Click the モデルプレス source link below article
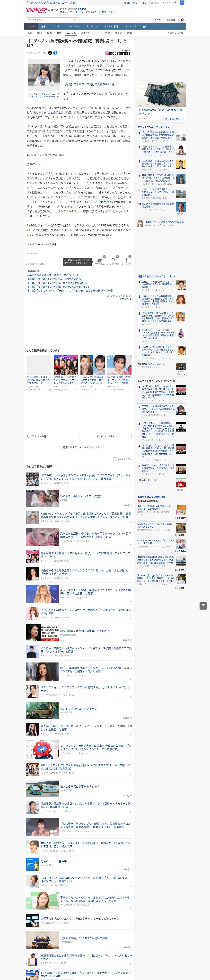 [x=126, y=299]
